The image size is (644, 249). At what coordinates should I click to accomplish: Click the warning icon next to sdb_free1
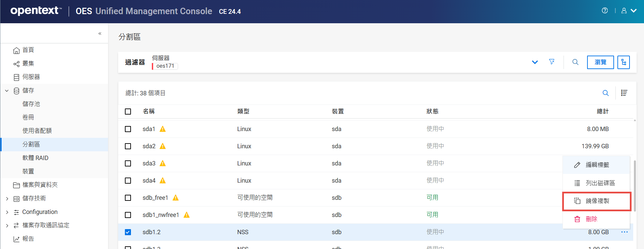175,197
